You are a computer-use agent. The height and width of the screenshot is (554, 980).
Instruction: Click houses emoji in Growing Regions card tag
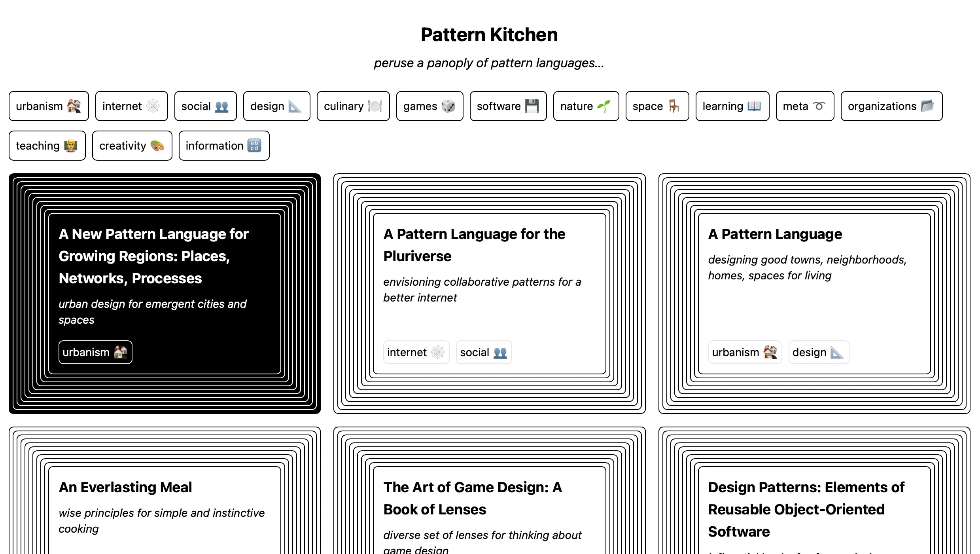pyautogui.click(x=120, y=352)
